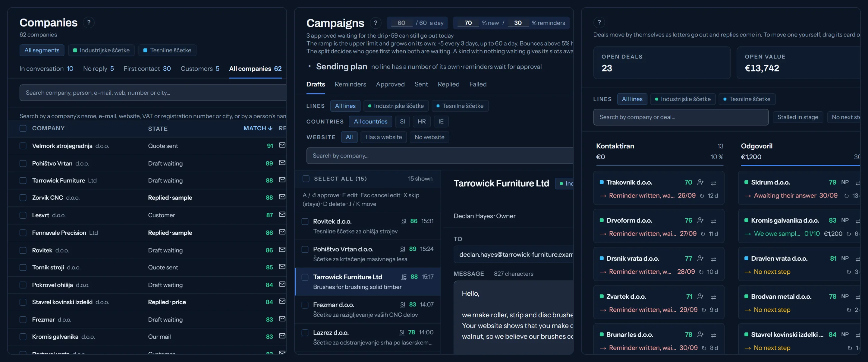The height and width of the screenshot is (362, 868).
Task: Open the Companies help question mark icon
Action: (89, 23)
